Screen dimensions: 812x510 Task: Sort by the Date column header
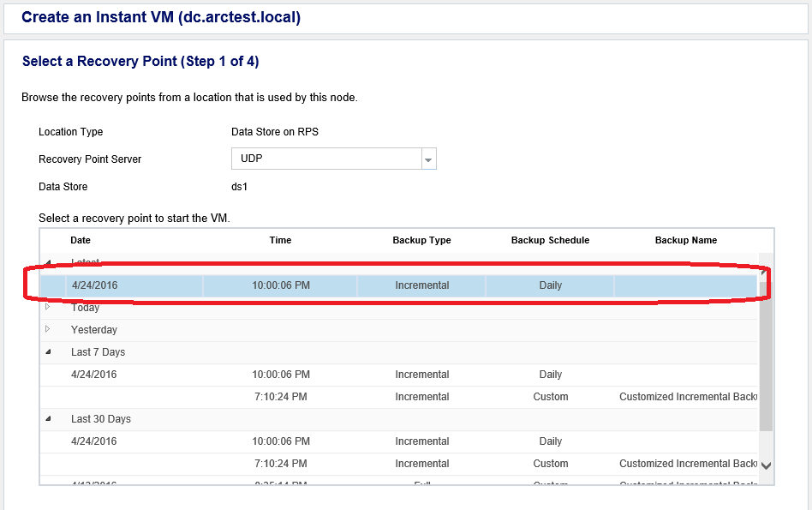81,240
